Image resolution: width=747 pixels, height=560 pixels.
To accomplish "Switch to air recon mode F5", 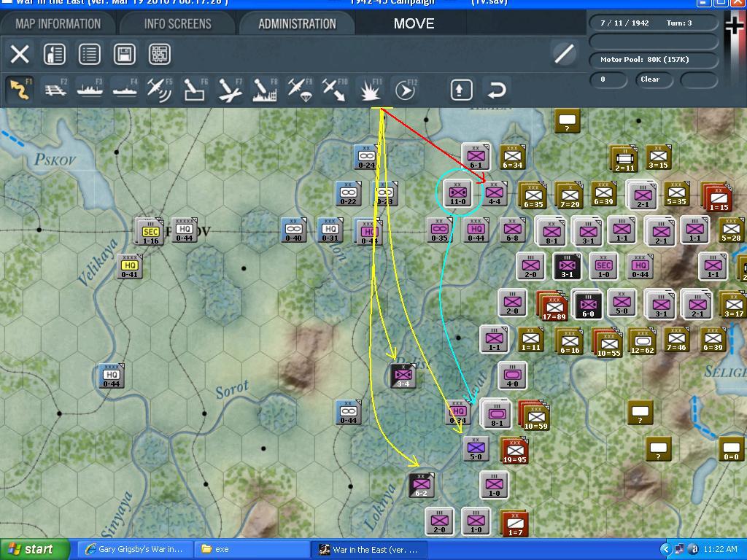I will (160, 89).
